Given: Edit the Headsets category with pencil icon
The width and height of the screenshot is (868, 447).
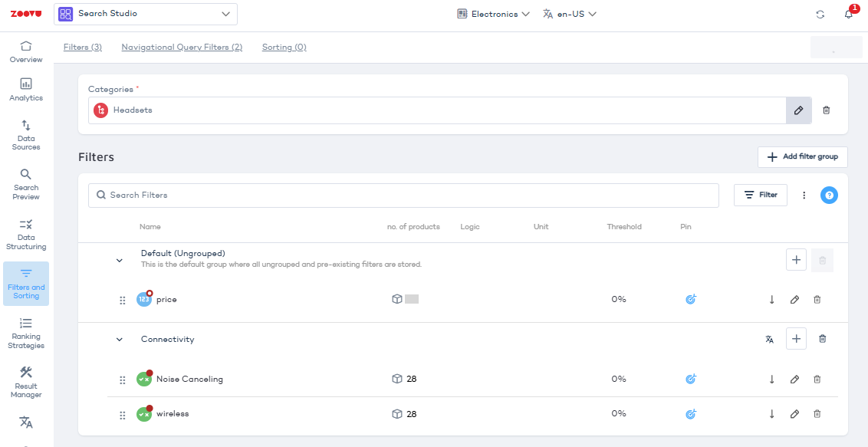Looking at the screenshot, I should [798, 110].
